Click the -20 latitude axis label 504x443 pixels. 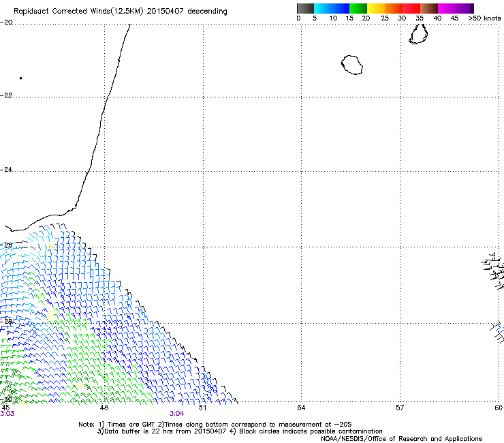[6, 22]
